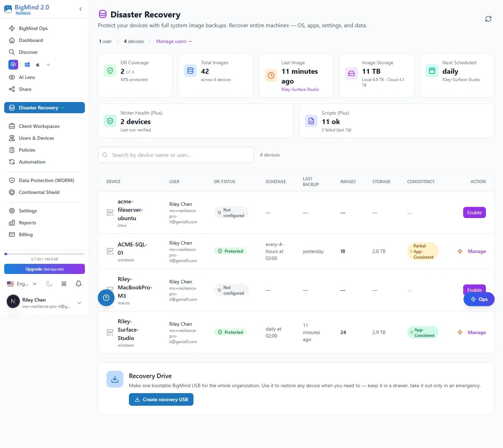Click the Image Storage drive icon
The height and width of the screenshot is (448, 503).
click(351, 73)
